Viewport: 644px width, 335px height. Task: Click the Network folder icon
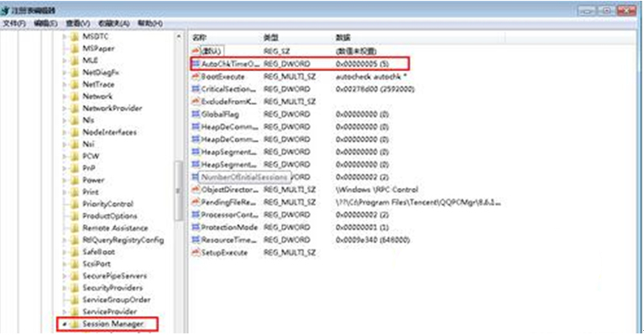[75, 96]
